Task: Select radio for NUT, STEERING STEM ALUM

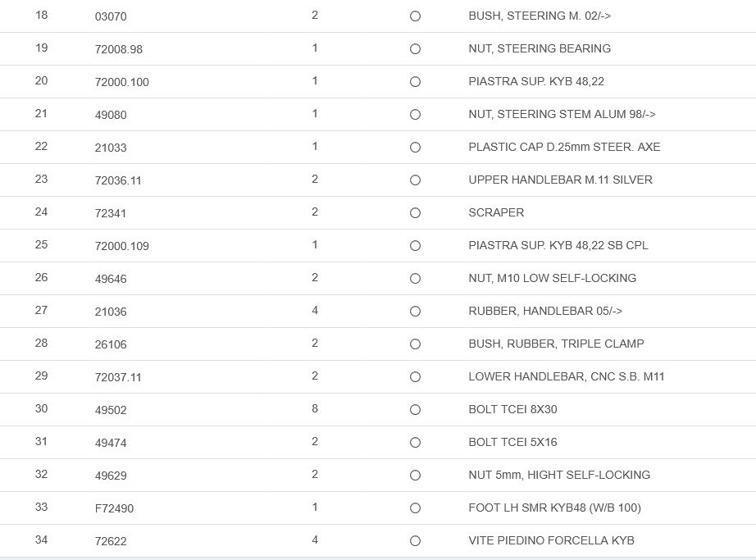Action: click(x=415, y=115)
